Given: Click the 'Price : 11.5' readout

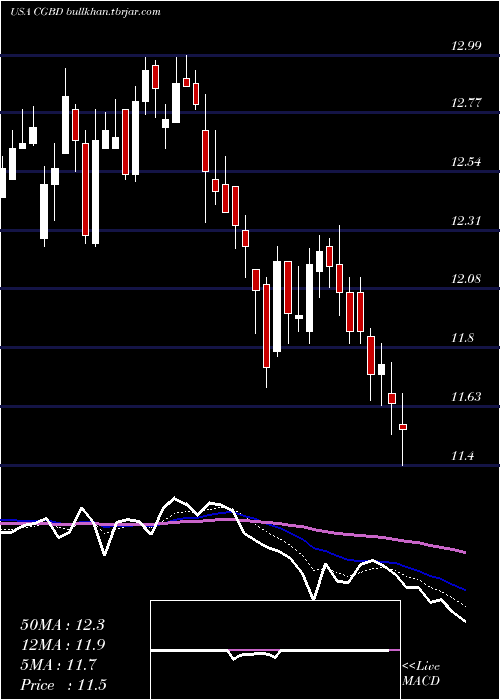Looking at the screenshot, I should [63, 685].
